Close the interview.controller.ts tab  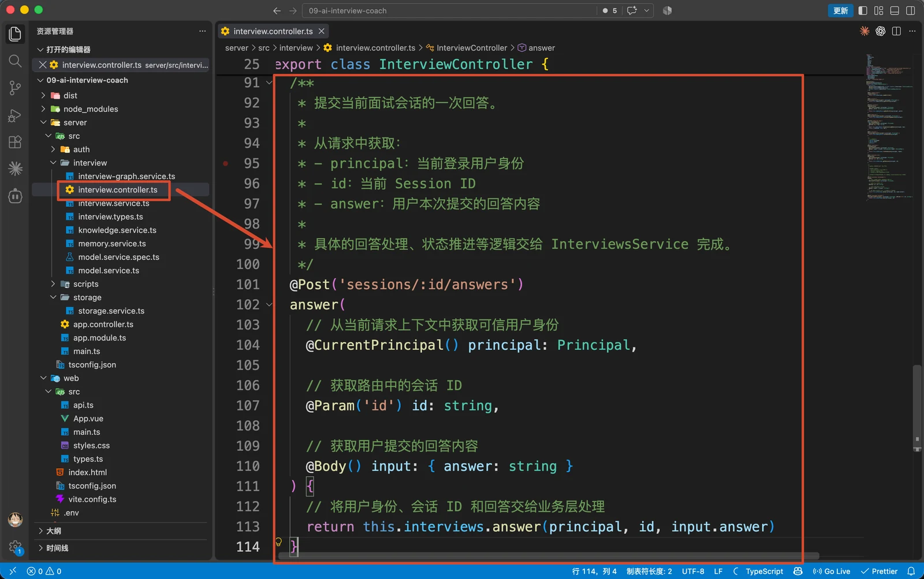point(322,31)
